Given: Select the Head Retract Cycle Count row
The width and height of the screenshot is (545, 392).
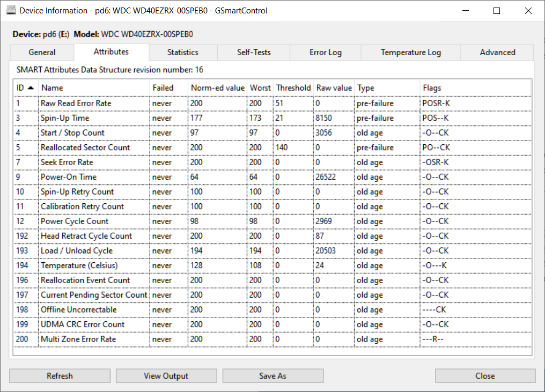Looking at the screenshot, I should point(272,236).
